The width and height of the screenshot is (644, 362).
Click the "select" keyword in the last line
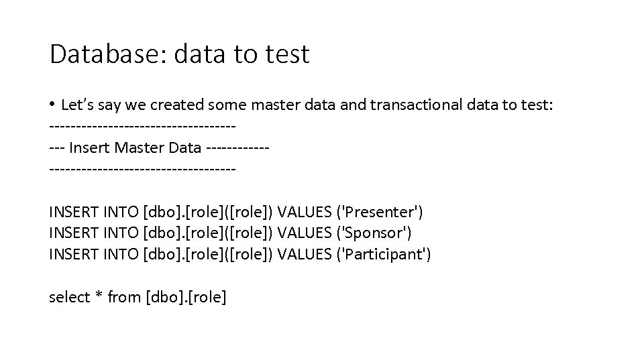coord(69,297)
